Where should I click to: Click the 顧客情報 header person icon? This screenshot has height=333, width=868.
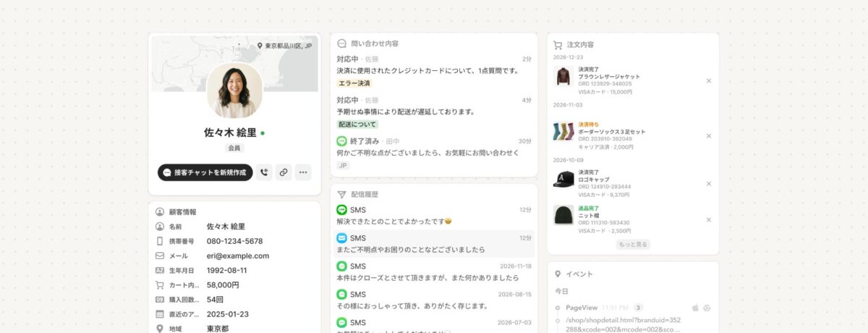(x=160, y=212)
